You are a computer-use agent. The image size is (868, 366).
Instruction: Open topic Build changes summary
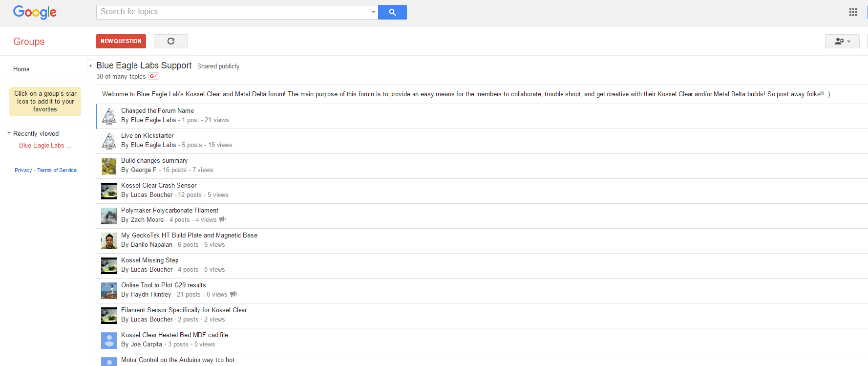154,161
